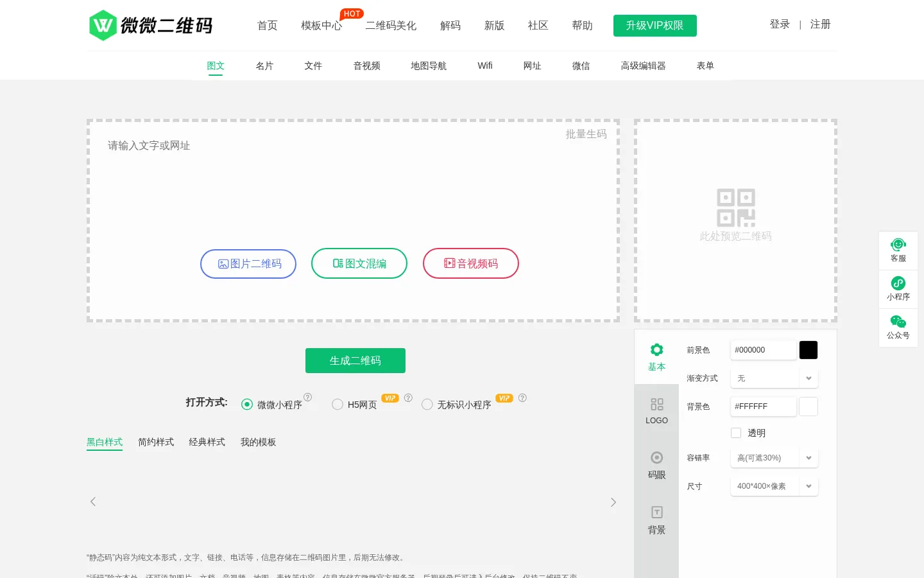924x578 pixels.
Task: Click help icon beside 无标识小程序
Action: [522, 398]
